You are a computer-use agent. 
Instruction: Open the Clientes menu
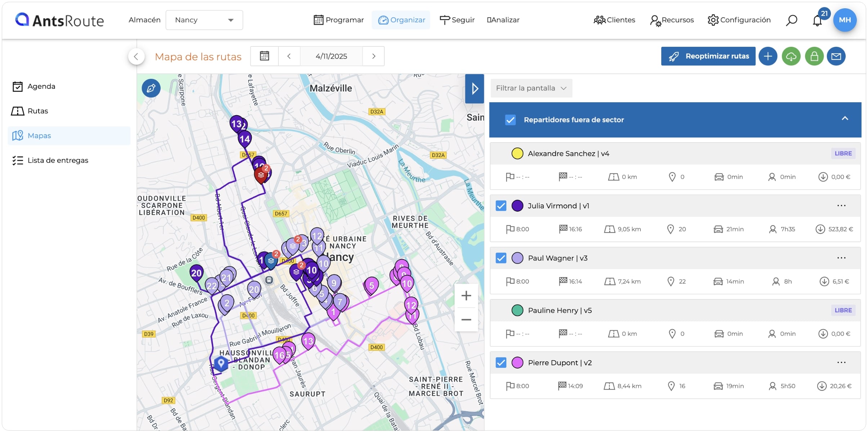click(614, 20)
